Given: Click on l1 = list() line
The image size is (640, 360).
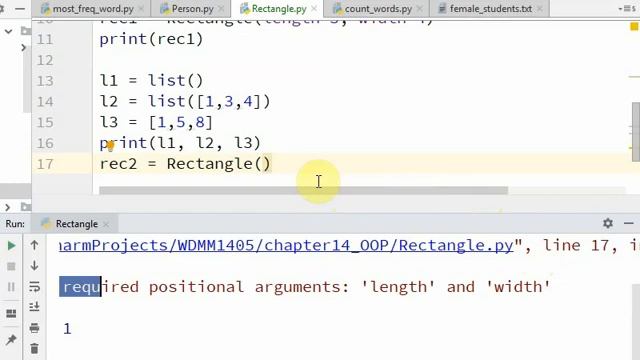Looking at the screenshot, I should click(151, 80).
